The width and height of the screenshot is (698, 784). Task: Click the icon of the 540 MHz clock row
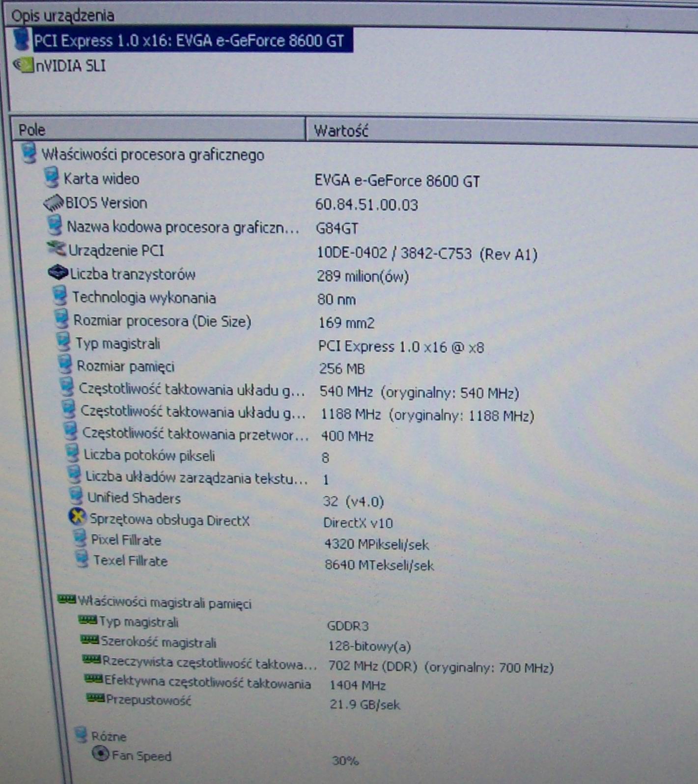point(67,388)
